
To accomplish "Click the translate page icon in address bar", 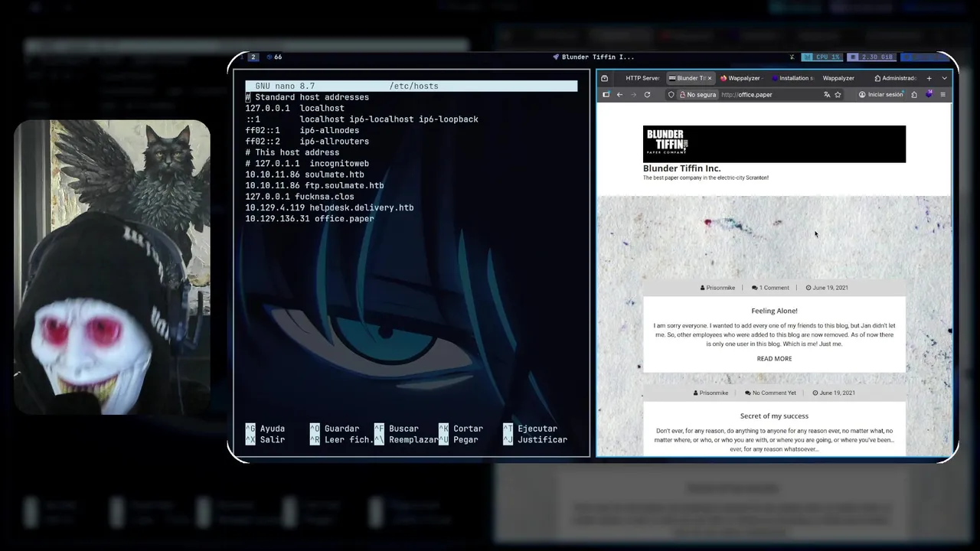I will coord(827,95).
